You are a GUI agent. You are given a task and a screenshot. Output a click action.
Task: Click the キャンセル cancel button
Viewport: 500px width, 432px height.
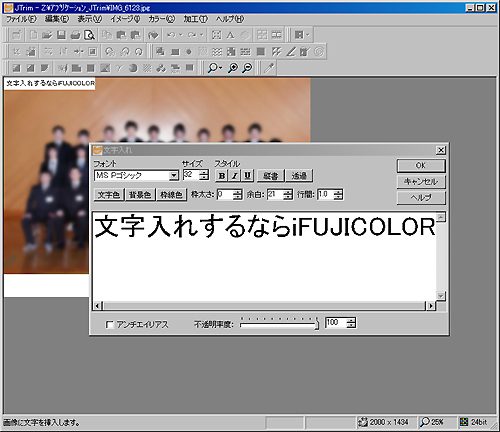tap(421, 182)
